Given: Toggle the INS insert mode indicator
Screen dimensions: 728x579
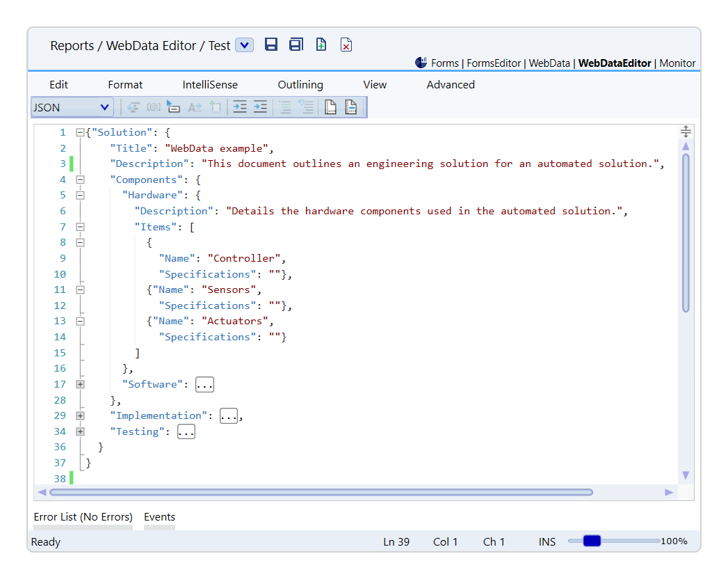Looking at the screenshot, I should [547, 541].
